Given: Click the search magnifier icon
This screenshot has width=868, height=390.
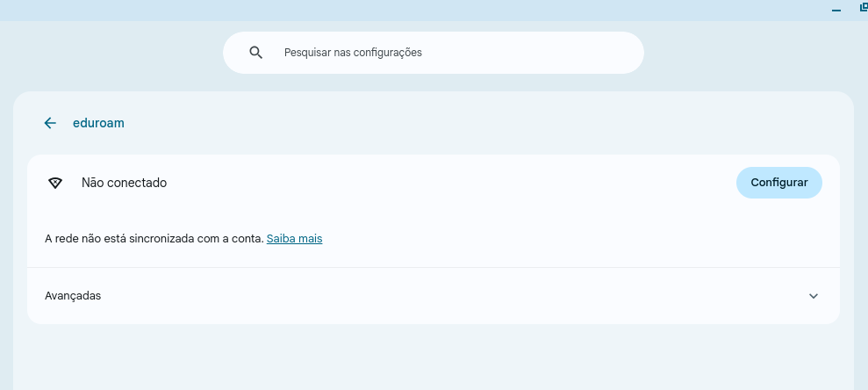Looking at the screenshot, I should coord(255,53).
